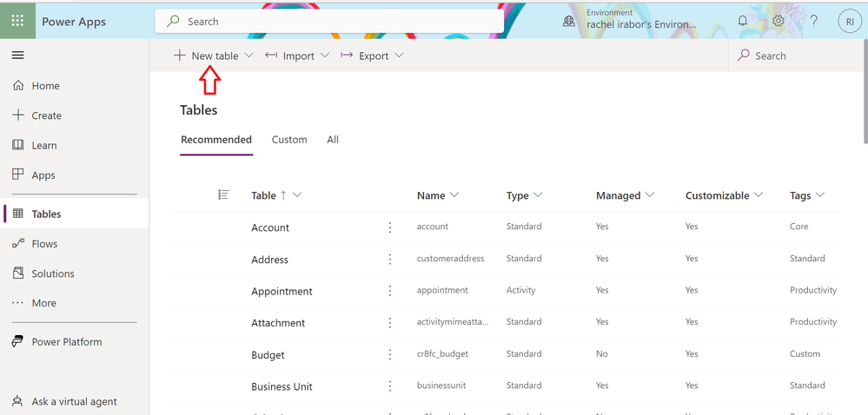868x415 pixels.
Task: Click Ask a virtual agent
Action: [74, 402]
